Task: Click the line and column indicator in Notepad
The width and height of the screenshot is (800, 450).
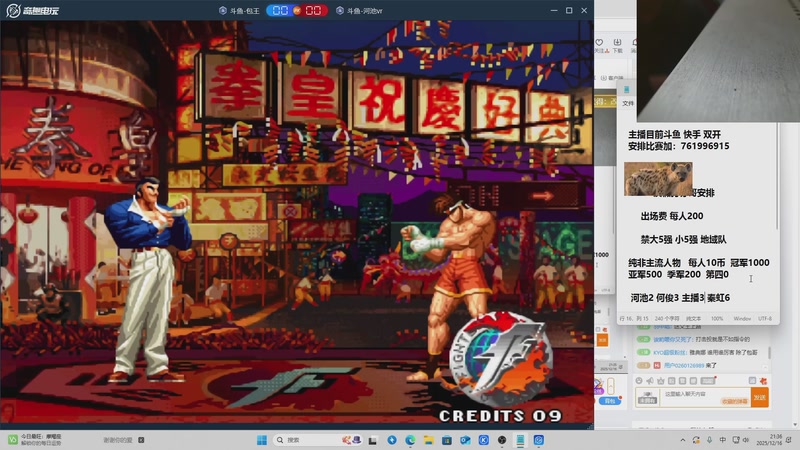Action: pyautogui.click(x=633, y=318)
